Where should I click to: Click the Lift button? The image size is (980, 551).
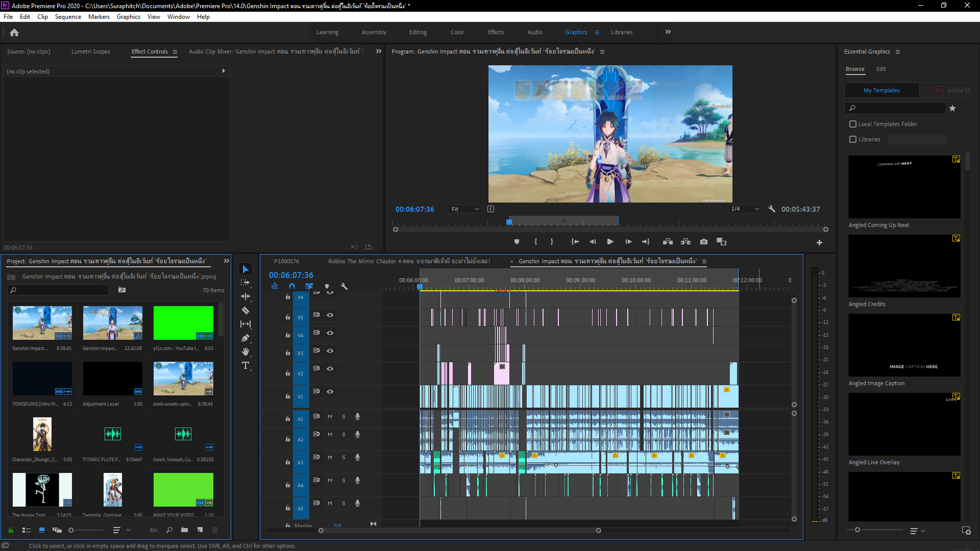point(668,242)
